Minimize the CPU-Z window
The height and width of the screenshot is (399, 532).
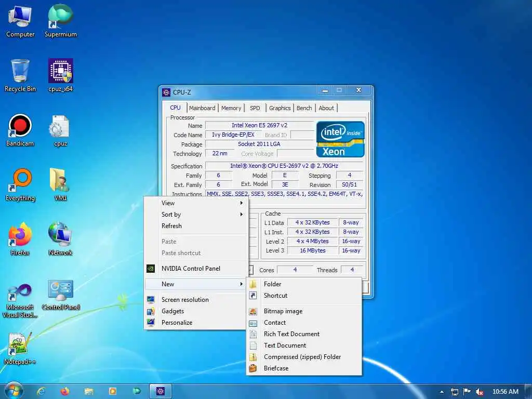click(x=325, y=90)
